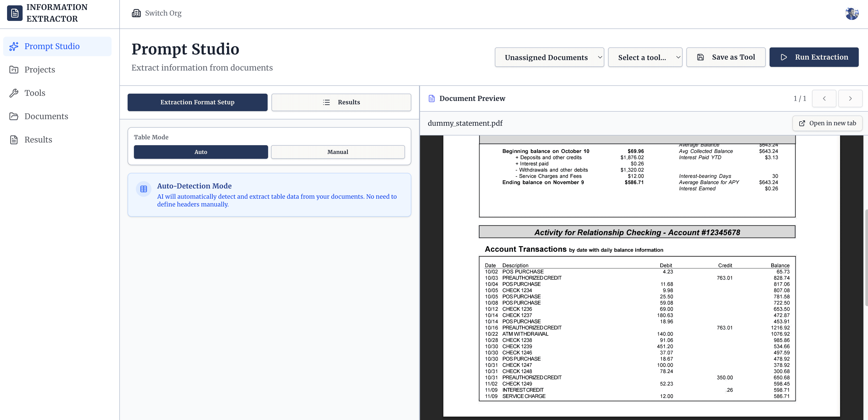Open the Results page icon in sidebar

(14, 140)
